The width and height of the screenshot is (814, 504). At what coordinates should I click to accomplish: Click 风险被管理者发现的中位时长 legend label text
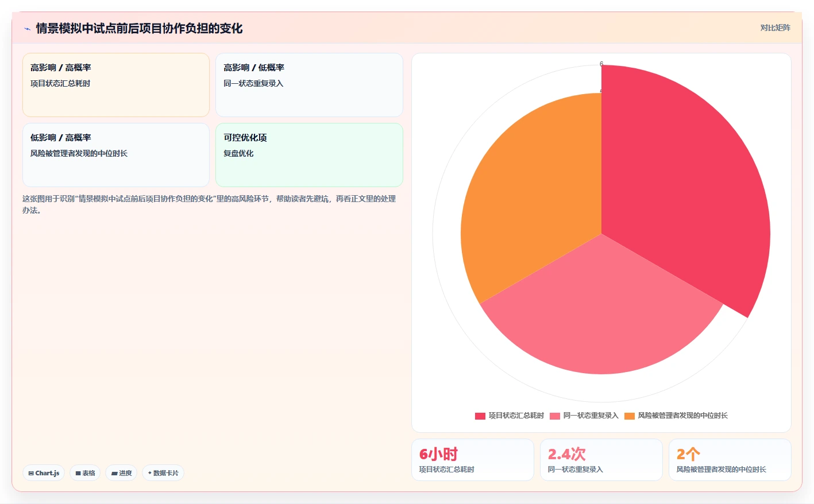point(682,416)
